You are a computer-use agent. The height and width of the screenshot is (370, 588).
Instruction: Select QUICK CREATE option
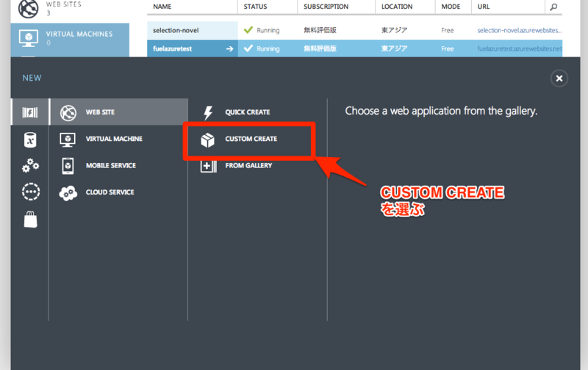pyautogui.click(x=248, y=112)
